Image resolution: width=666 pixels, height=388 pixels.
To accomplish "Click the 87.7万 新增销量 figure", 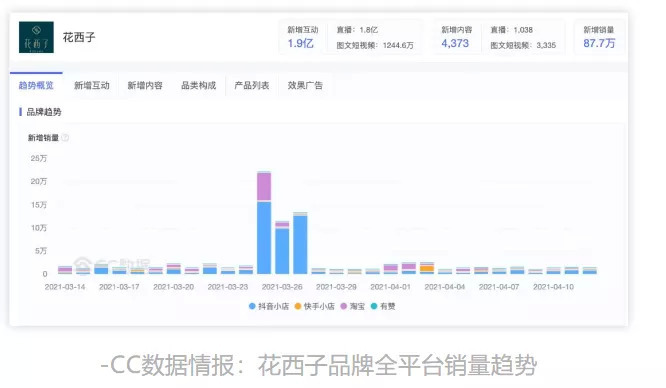I will 599,43.
